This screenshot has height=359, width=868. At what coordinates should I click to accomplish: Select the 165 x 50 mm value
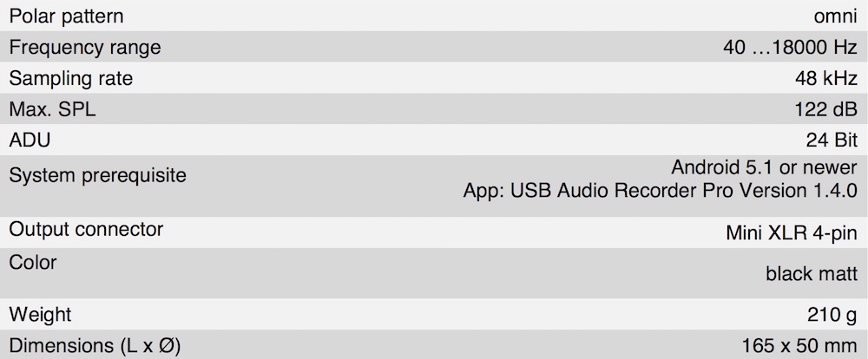(799, 346)
